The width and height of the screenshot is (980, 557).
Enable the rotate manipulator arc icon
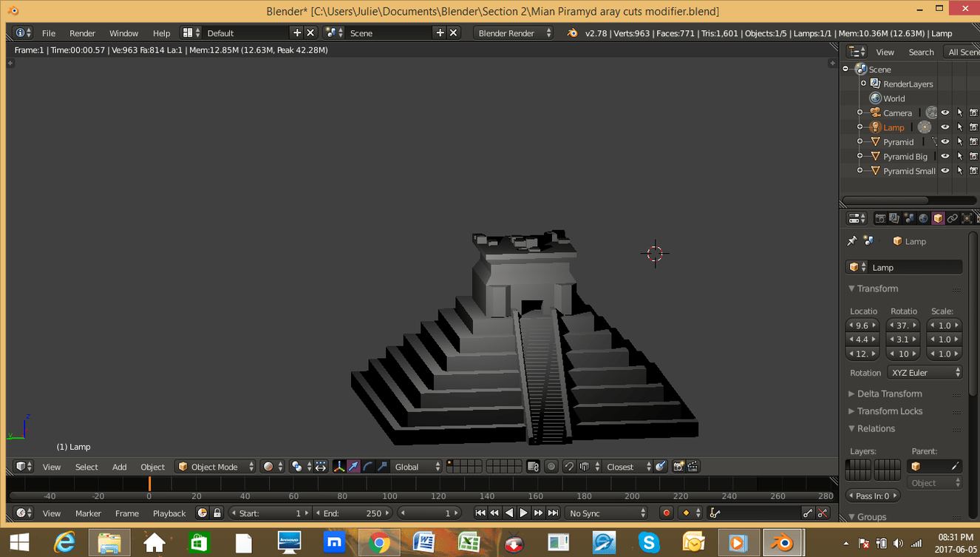tap(368, 467)
